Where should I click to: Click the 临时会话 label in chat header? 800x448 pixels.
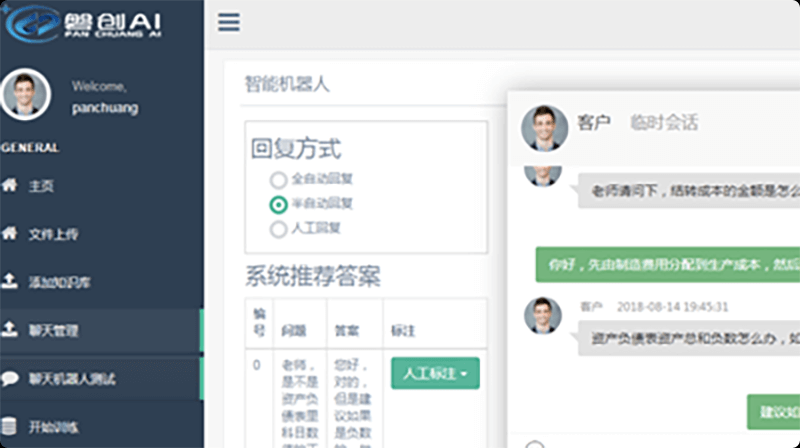click(663, 123)
